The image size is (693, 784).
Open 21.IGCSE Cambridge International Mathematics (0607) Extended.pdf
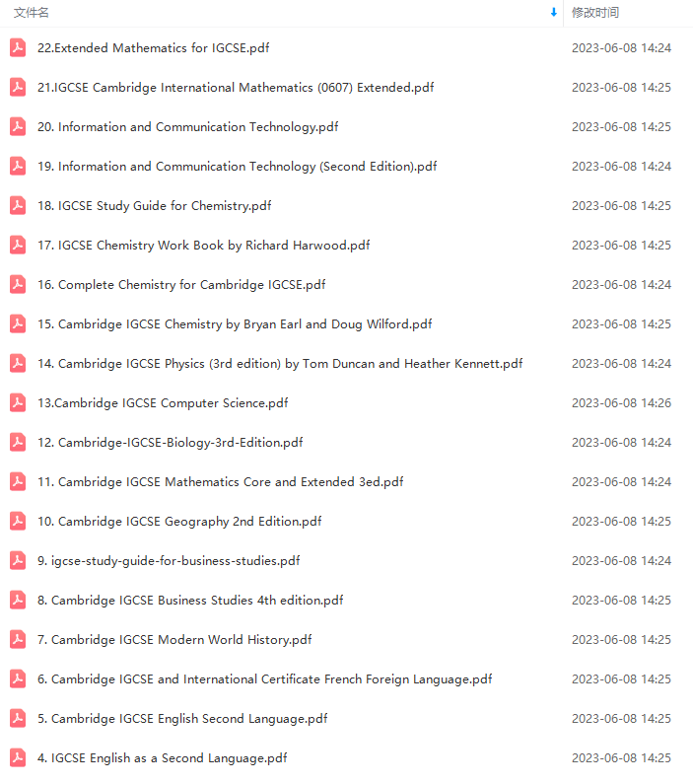[x=236, y=88]
